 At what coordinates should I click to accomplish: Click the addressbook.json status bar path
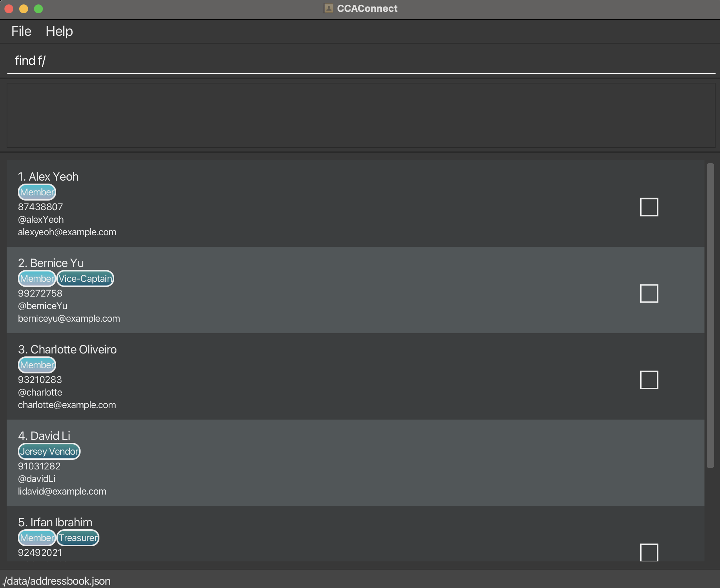tap(56, 581)
